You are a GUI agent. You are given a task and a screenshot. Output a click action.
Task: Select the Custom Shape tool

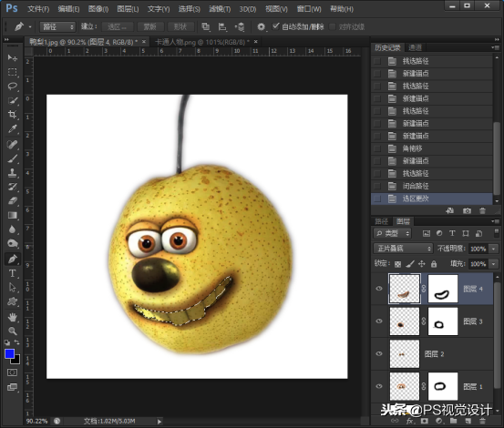[x=12, y=301]
